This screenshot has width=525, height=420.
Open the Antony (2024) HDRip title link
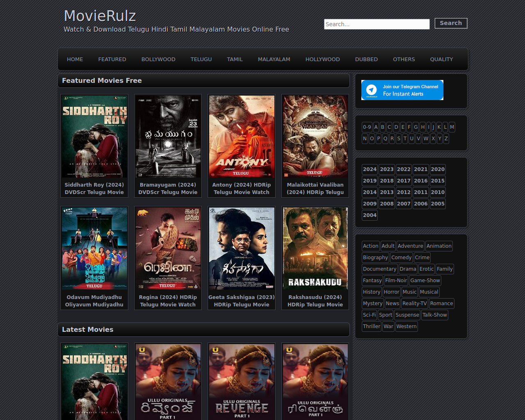click(242, 188)
